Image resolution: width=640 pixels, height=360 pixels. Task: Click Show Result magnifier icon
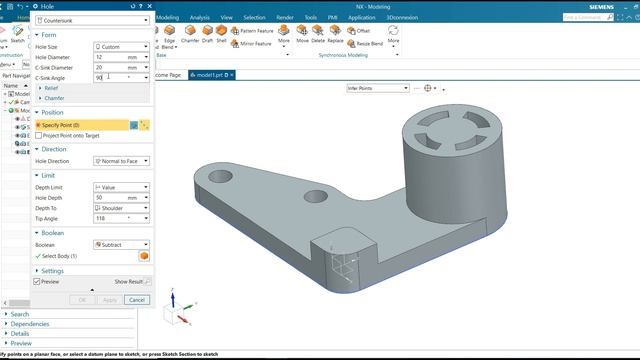click(148, 281)
